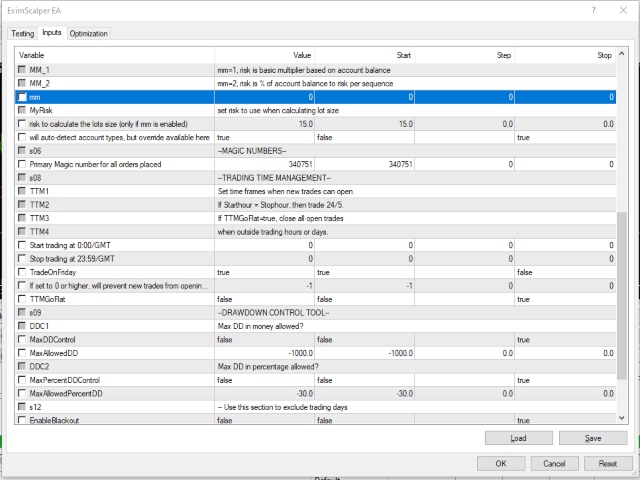Select the s06 MAGIC NUMBERS row

(316, 151)
